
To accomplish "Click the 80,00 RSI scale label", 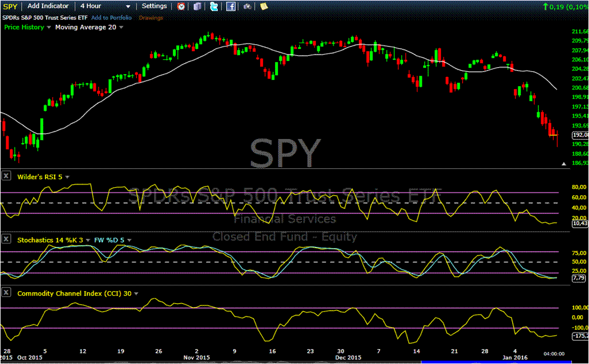I will click(579, 187).
